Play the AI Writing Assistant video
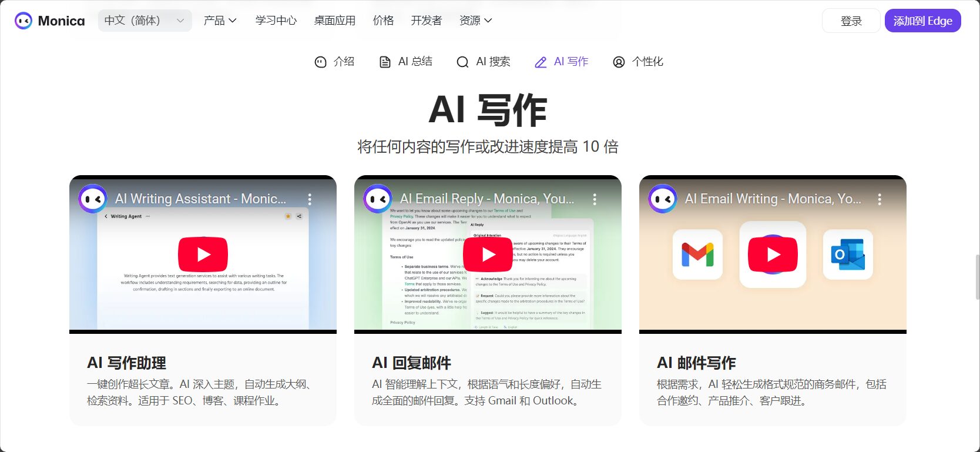The width and height of the screenshot is (980, 452). pyautogui.click(x=203, y=254)
